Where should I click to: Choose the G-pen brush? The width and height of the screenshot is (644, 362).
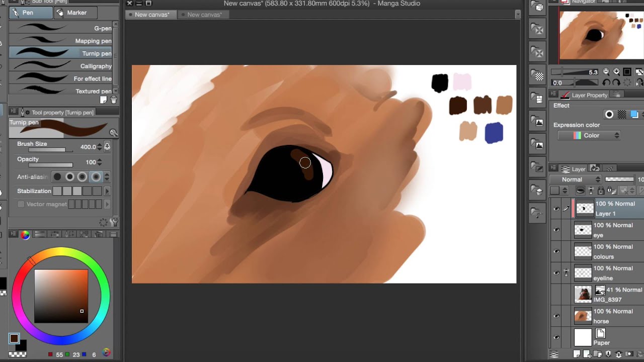[60, 28]
